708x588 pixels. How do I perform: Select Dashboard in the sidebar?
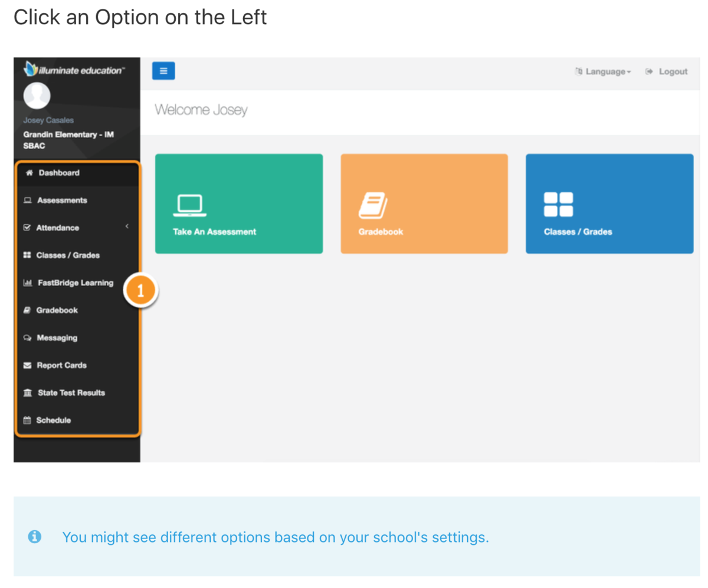(x=77, y=173)
